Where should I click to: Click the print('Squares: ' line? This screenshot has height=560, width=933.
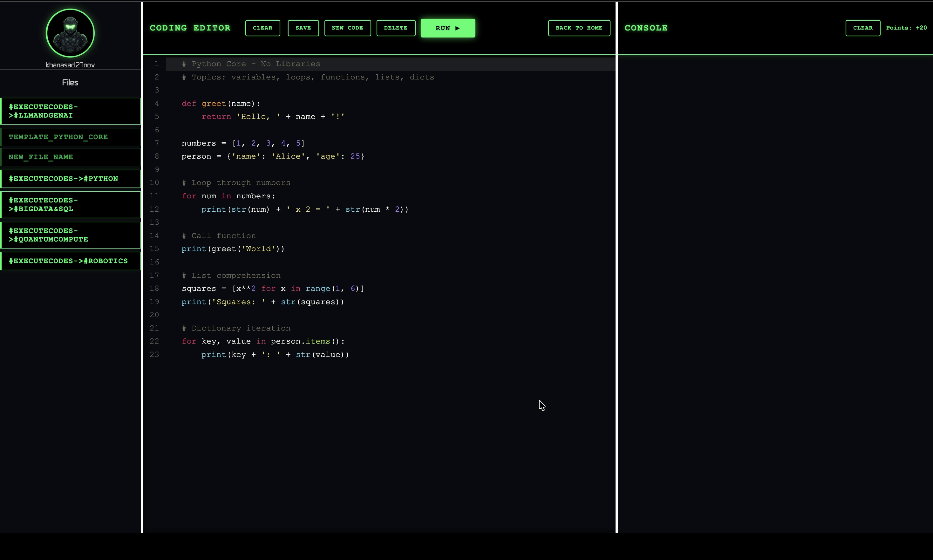pyautogui.click(x=263, y=302)
